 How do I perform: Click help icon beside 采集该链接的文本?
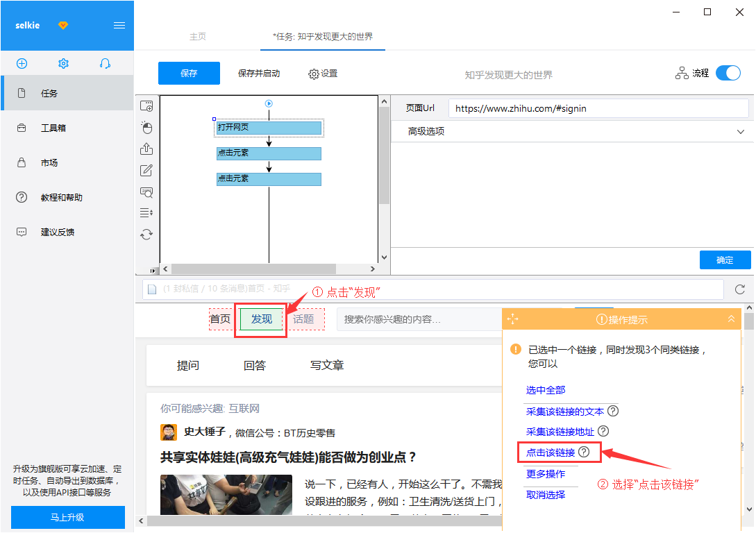pos(613,411)
